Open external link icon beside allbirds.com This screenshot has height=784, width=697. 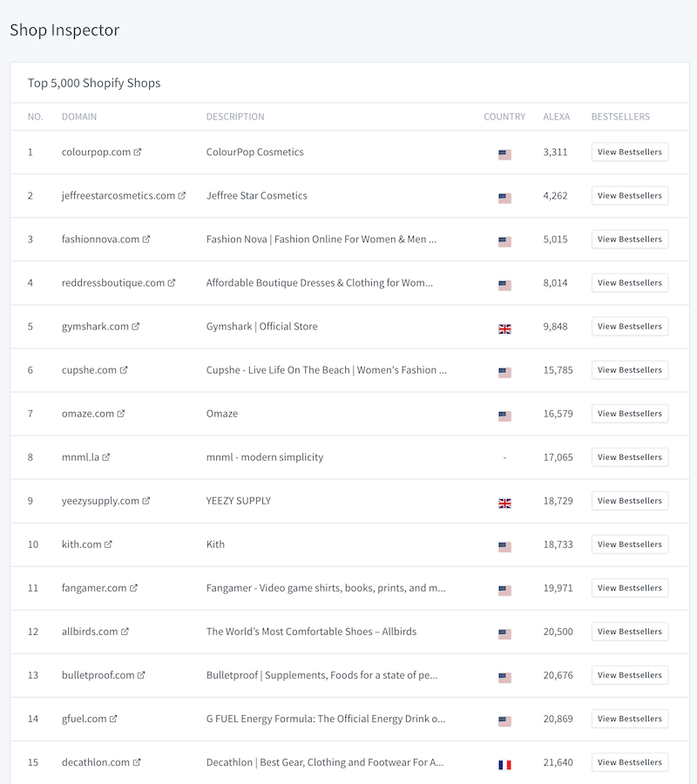[125, 631]
